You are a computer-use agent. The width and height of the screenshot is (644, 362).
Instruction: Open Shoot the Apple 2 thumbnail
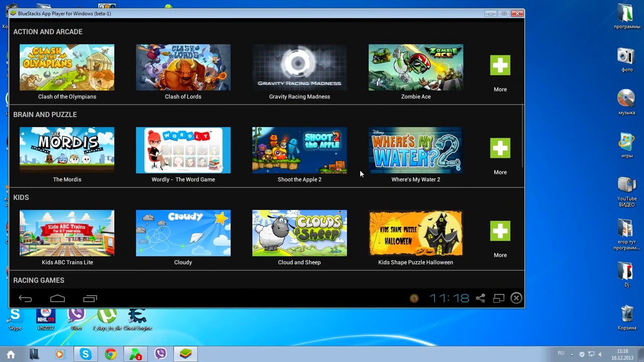coord(299,150)
